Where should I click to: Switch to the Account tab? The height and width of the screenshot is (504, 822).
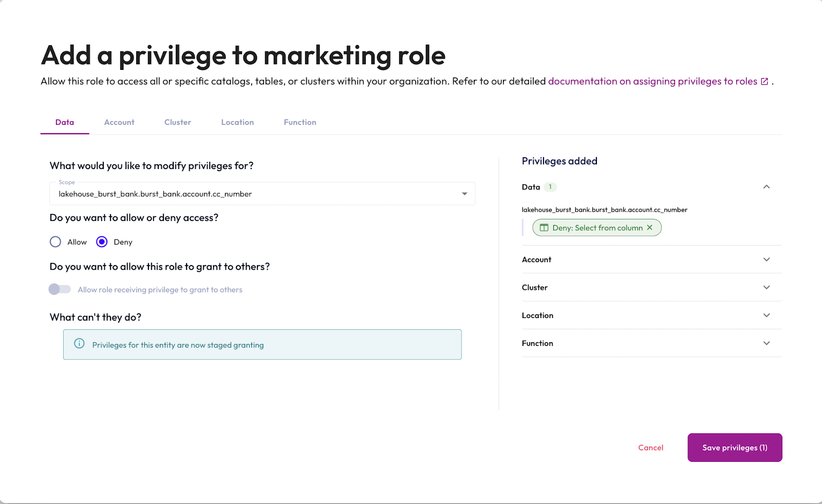click(119, 122)
